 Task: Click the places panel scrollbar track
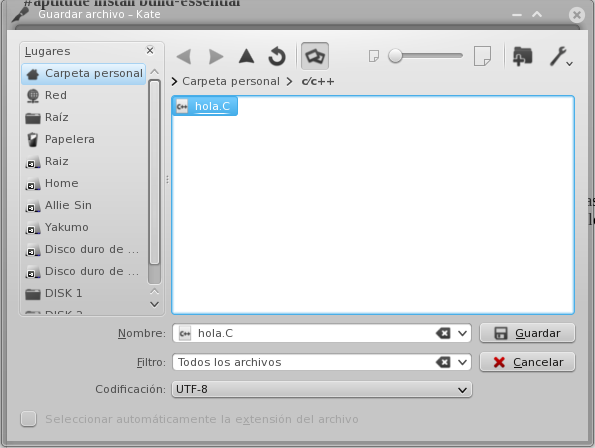click(x=154, y=275)
